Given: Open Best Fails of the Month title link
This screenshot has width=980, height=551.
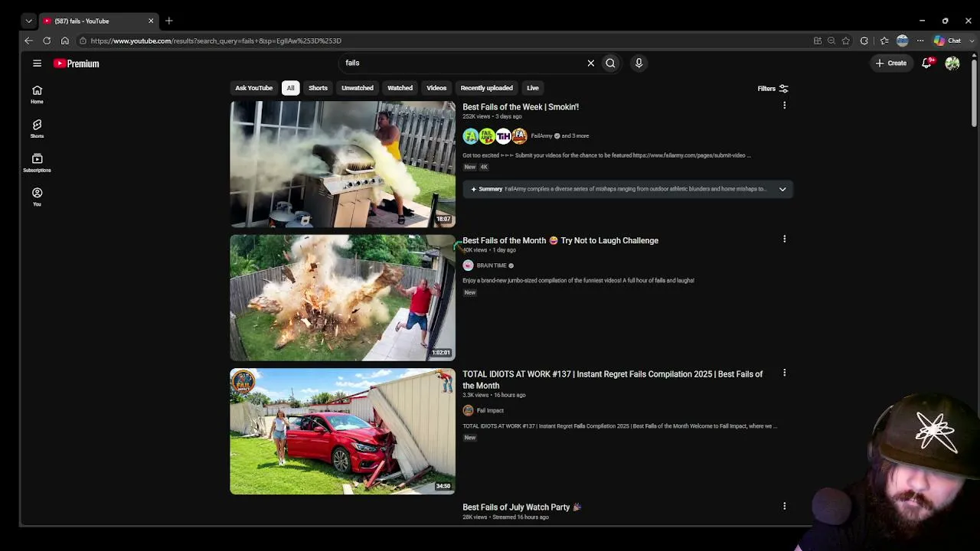Looking at the screenshot, I should coord(560,240).
